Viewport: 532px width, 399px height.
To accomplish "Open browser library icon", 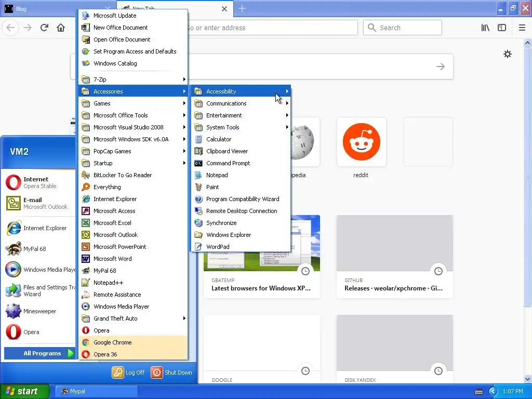I will [485, 28].
